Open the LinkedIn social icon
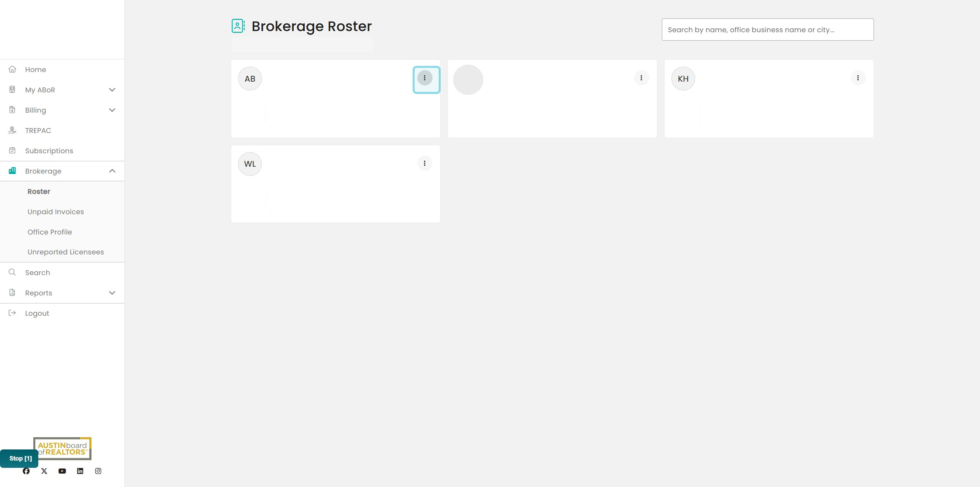The image size is (980, 487). click(x=80, y=471)
